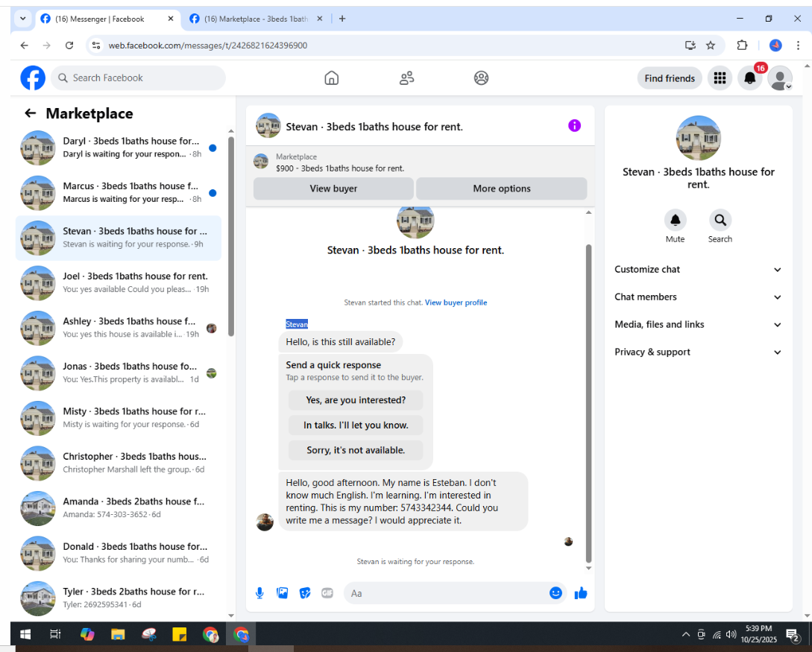Open View buyer profile link

pyautogui.click(x=456, y=303)
